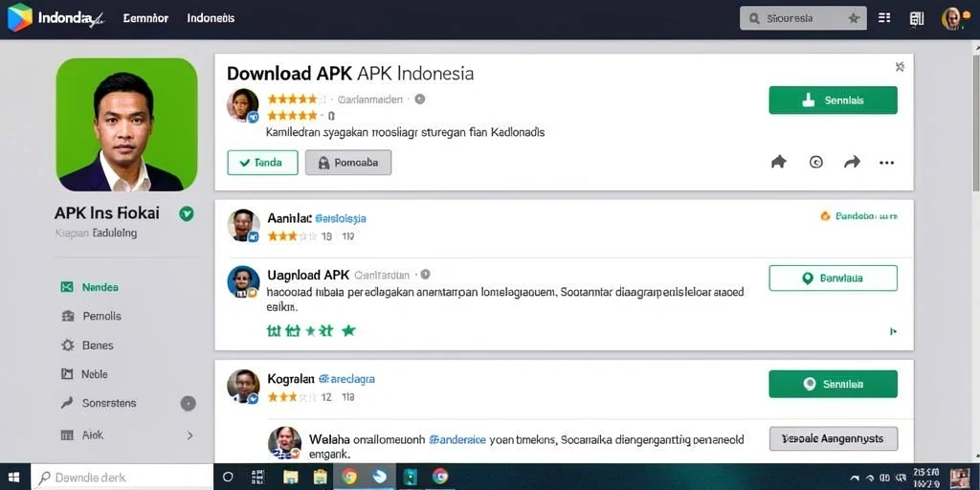Click the orange Bandobai link
The image size is (980, 490).
[858, 216]
